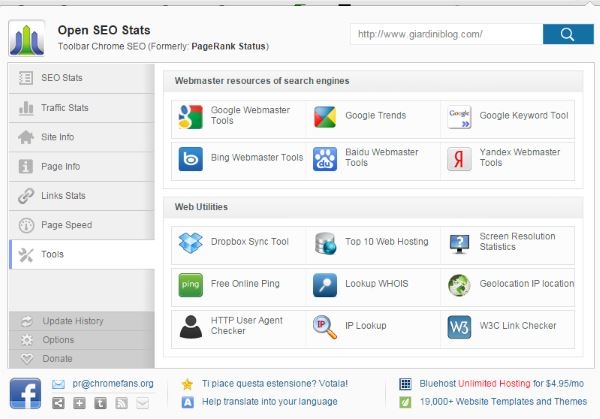
Task: Click the Top 10 Web Hosting icon
Action: point(325,243)
